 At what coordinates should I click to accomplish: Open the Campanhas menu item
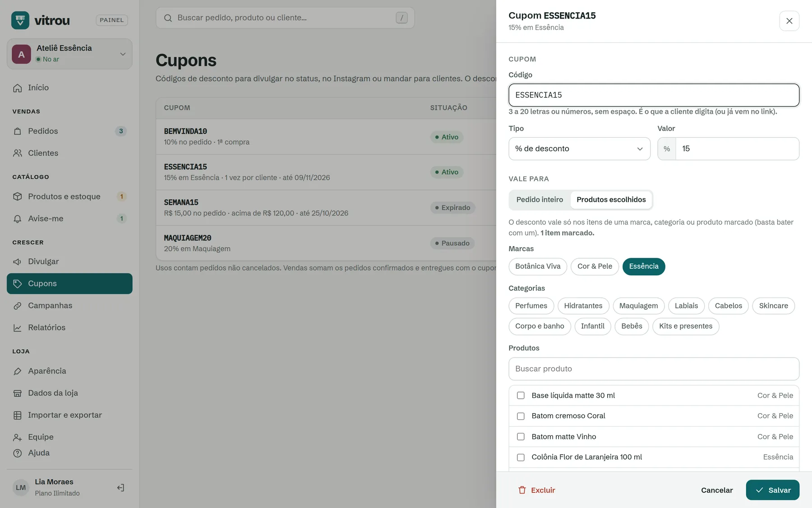(69, 306)
